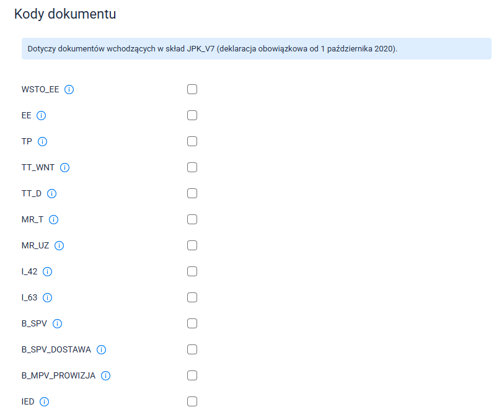Click the JPK_V7 information banner
The height and width of the screenshot is (420, 504).
[x=256, y=48]
